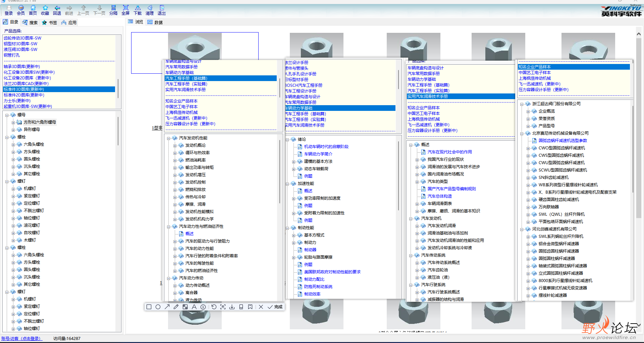Viewport: 644px width, 343px height.
Task: Collapse the 河北剑峰减速机有限公司 node
Action: pos(522,229)
